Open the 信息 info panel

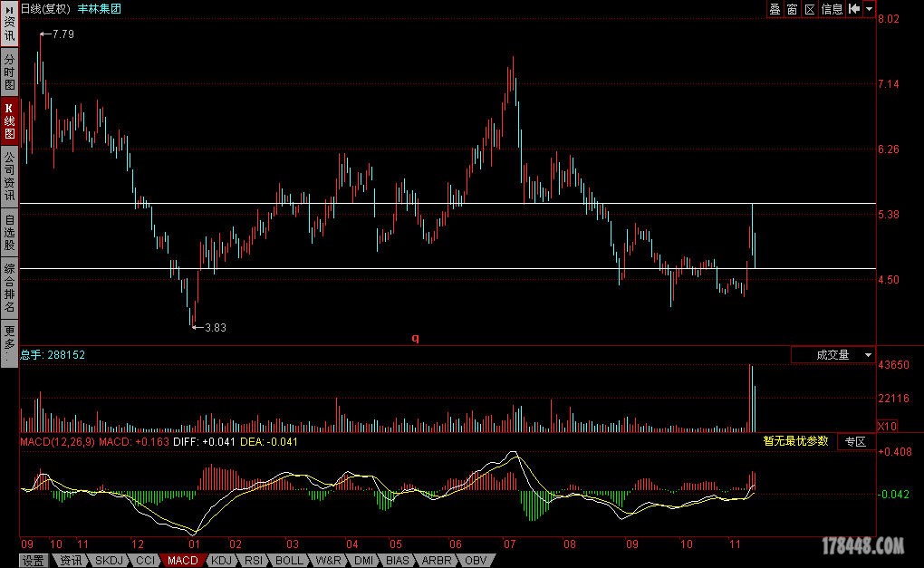832,9
